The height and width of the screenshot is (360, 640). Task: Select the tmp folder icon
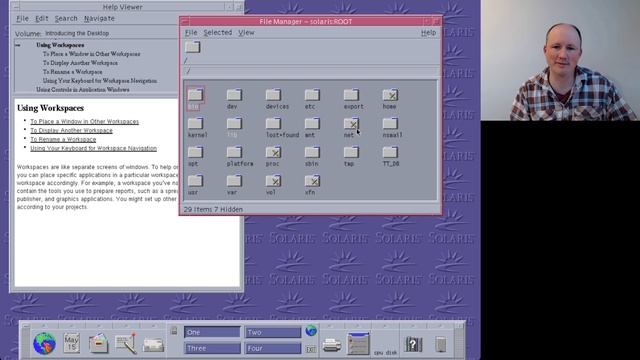pyautogui.click(x=351, y=153)
